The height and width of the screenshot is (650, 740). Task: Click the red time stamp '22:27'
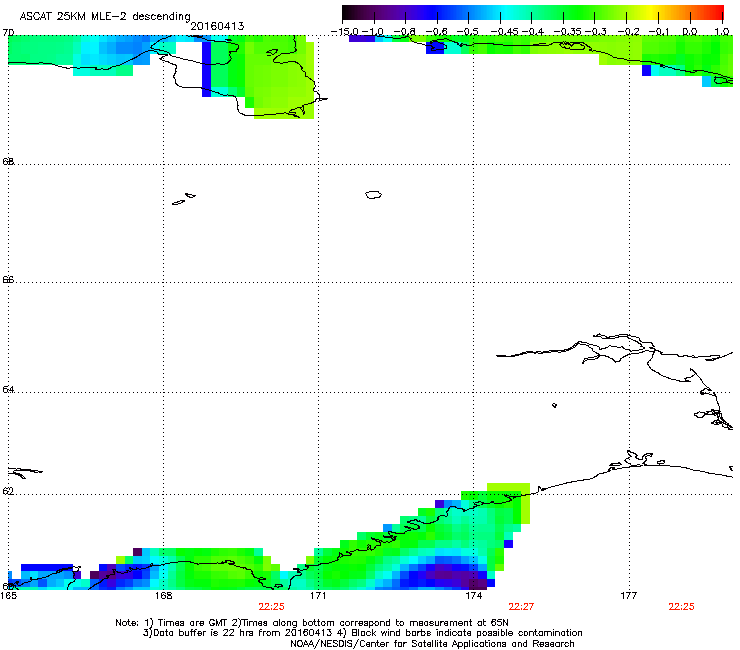click(x=521, y=607)
